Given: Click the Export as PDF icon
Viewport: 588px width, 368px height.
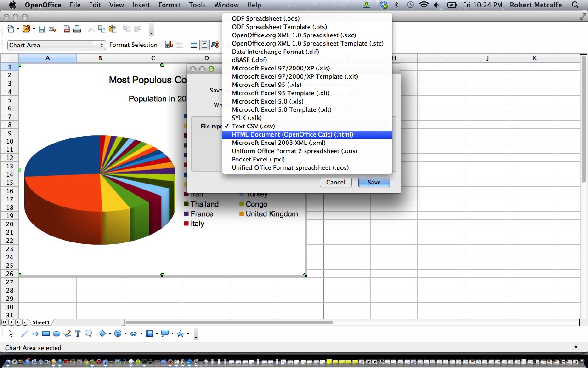Looking at the screenshot, I should point(67,29).
